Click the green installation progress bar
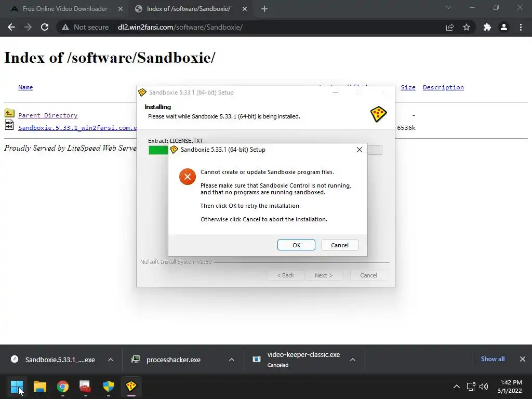Image resolution: width=532 pixels, height=399 pixels. coord(158,150)
